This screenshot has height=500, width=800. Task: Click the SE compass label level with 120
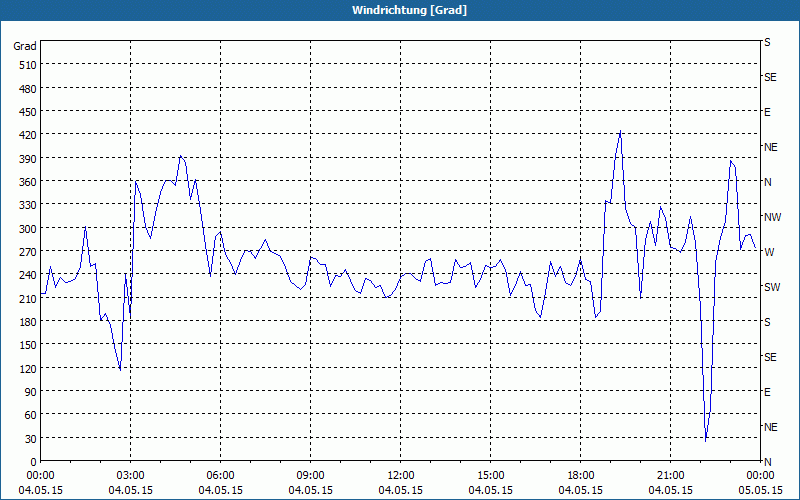coord(770,358)
